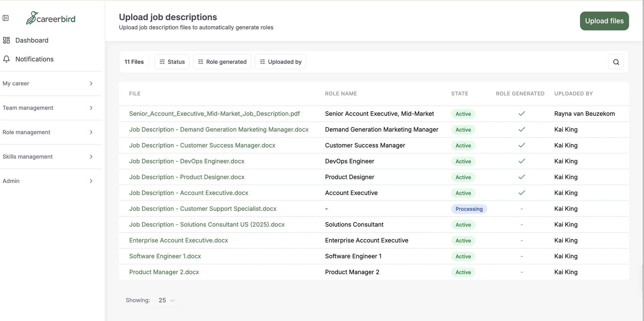Open Dashboard from the sidebar
644x321 pixels.
point(32,40)
